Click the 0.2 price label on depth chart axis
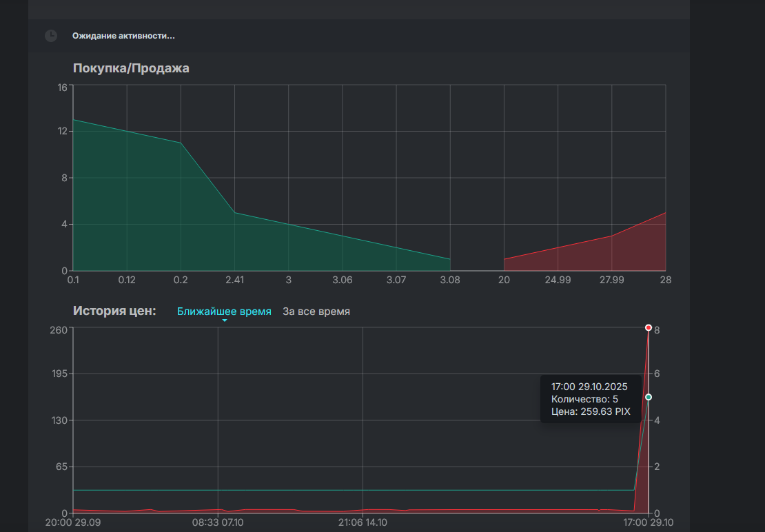765x532 pixels. pos(181,280)
